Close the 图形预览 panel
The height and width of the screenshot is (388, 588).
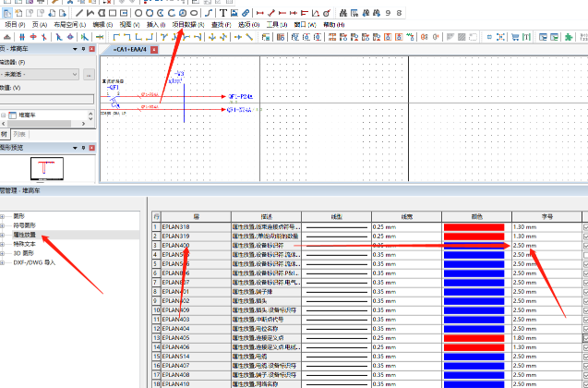click(x=90, y=147)
